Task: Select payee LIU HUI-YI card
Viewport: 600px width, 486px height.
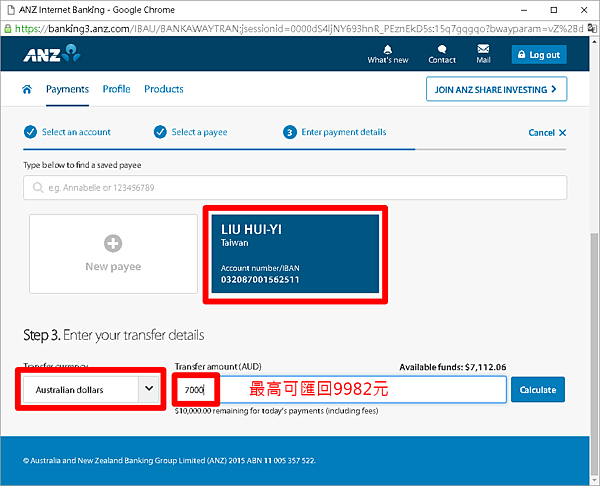Action: tap(295, 254)
